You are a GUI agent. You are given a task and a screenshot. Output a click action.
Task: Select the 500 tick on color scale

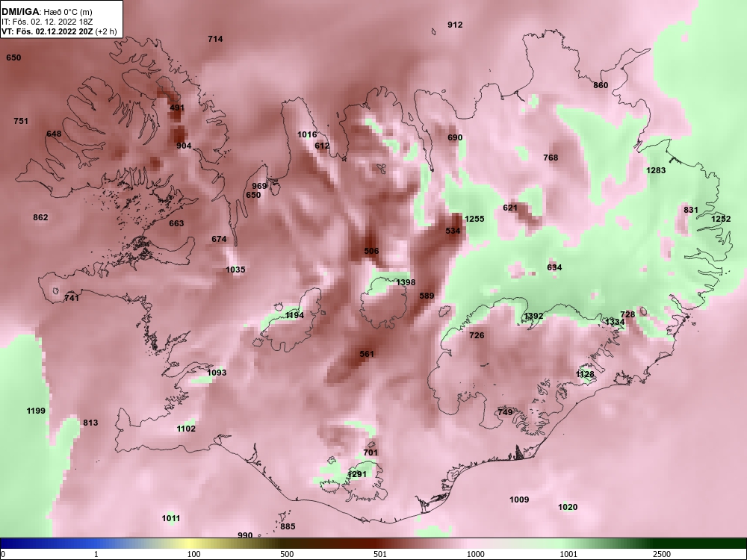(x=287, y=554)
